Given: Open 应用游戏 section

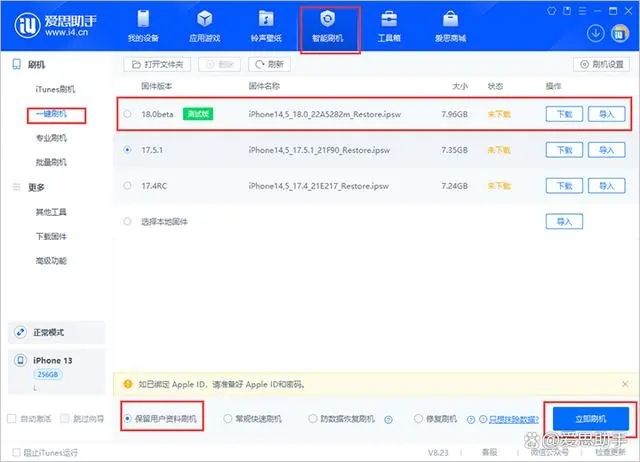Looking at the screenshot, I should pyautogui.click(x=204, y=26).
